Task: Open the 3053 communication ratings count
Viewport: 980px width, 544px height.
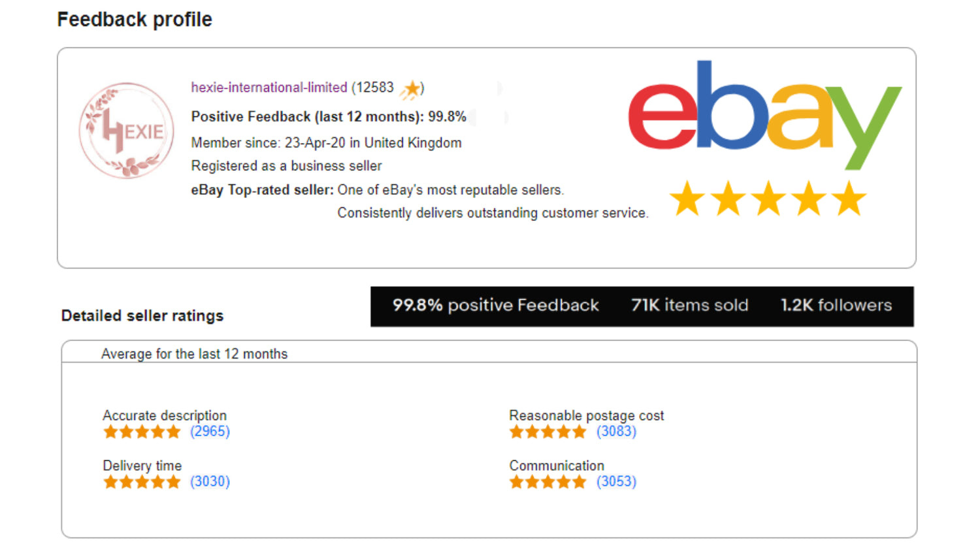Action: click(616, 481)
